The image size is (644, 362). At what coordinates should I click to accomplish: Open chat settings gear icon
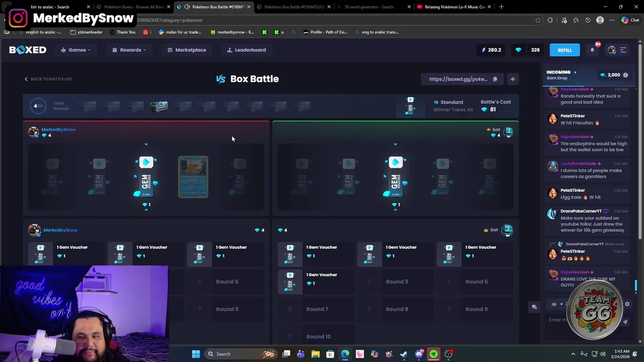[x=627, y=304]
